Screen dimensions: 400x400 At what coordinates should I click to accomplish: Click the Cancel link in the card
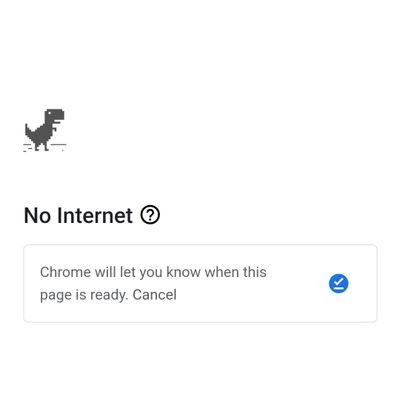(155, 295)
